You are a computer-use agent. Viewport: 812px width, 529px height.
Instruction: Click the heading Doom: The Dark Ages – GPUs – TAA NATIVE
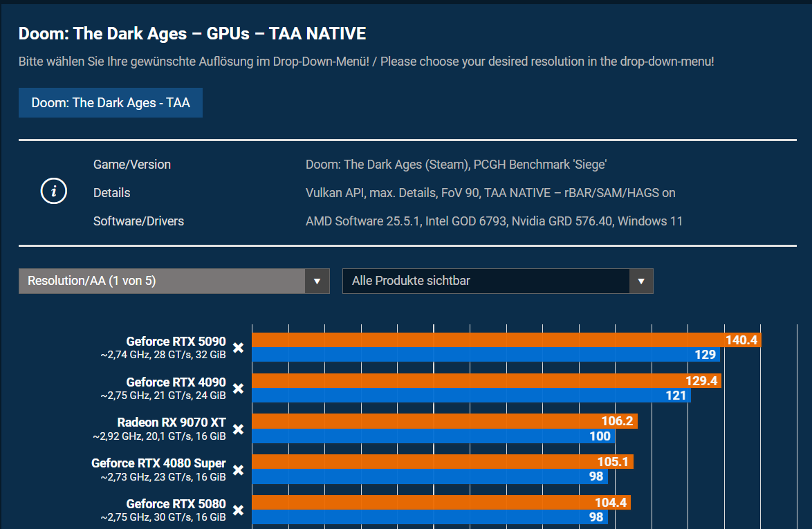(192, 34)
